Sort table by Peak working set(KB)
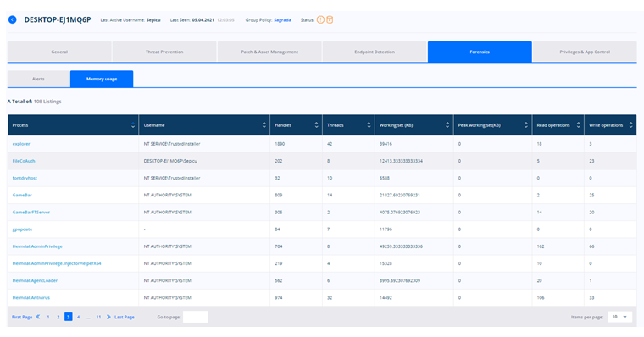The width and height of the screenshot is (644, 337). (x=525, y=125)
